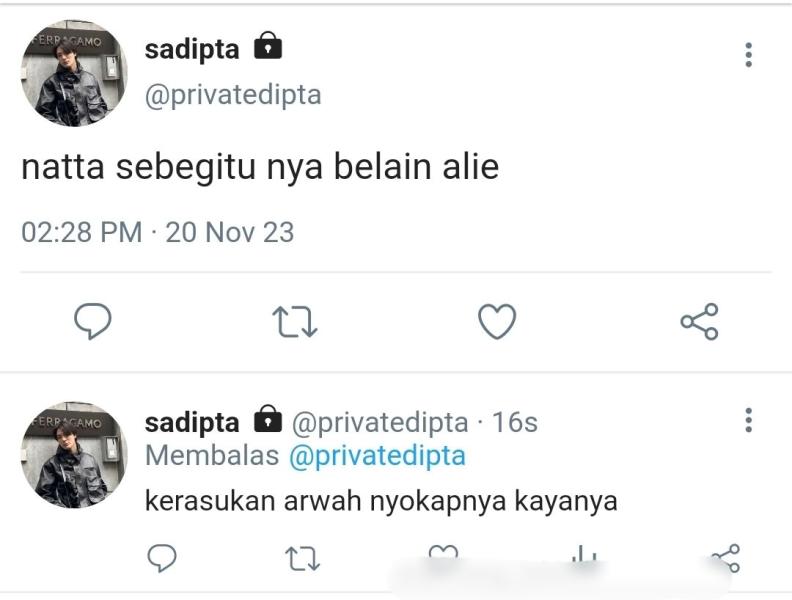This screenshot has height=600, width=792.
Task: Open three-dot menu on the reply tweet
Action: point(748,420)
